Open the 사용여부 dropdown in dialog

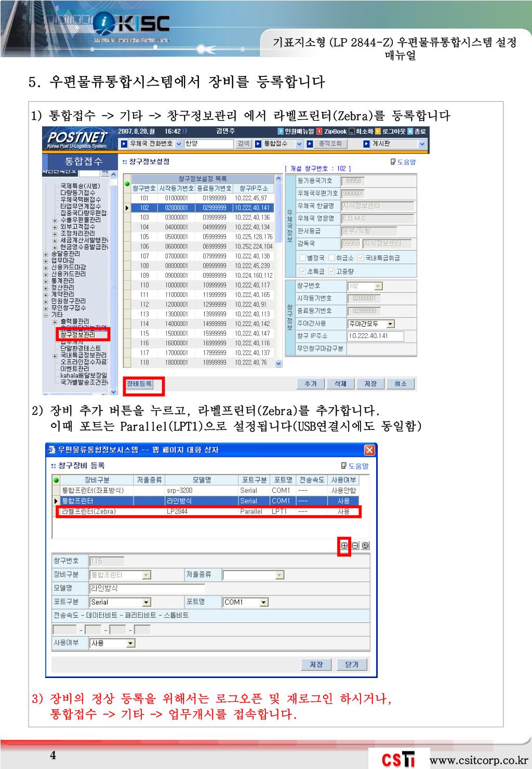pyautogui.click(x=130, y=643)
